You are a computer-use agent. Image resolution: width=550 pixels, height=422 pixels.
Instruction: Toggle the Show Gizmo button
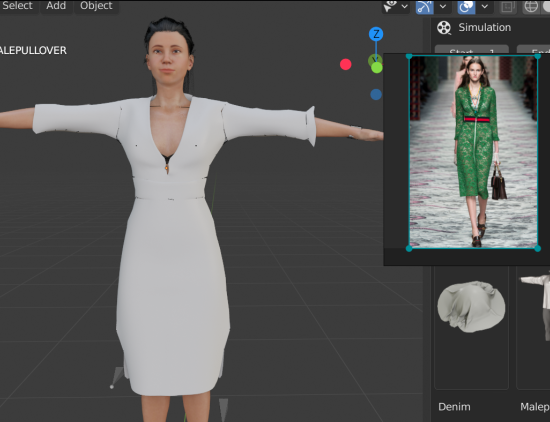coord(424,6)
